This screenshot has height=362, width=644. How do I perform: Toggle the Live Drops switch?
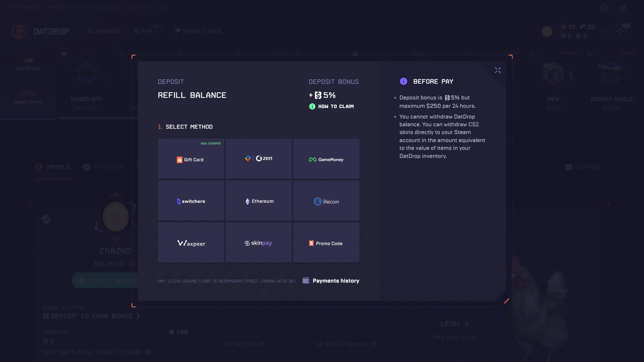pyautogui.click(x=28, y=60)
